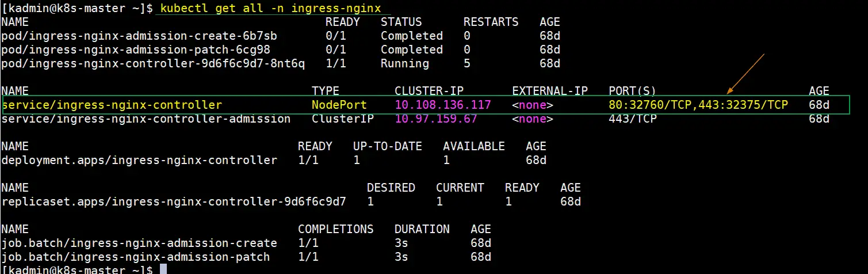Screen dimensions: 868x274
Task: Click the orange arrow annotation
Action: pyautogui.click(x=745, y=74)
